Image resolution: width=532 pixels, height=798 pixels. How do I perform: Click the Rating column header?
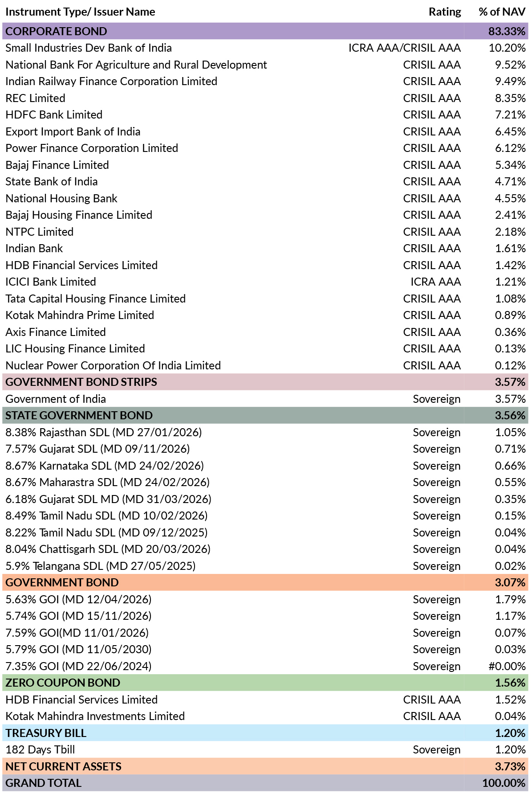tap(445, 12)
